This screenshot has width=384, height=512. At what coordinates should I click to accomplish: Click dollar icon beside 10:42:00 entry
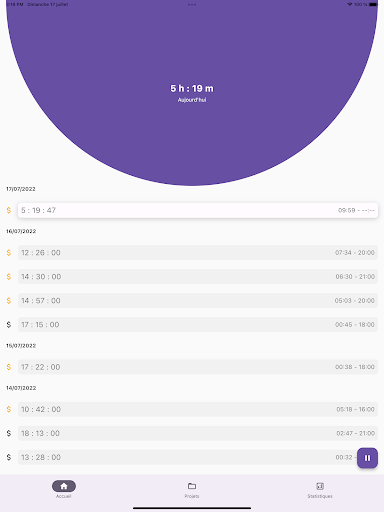[9, 409]
